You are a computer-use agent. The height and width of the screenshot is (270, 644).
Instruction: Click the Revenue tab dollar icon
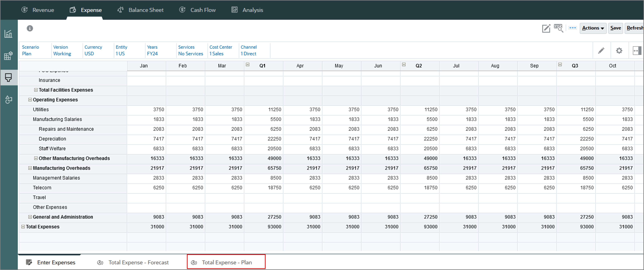click(x=25, y=10)
